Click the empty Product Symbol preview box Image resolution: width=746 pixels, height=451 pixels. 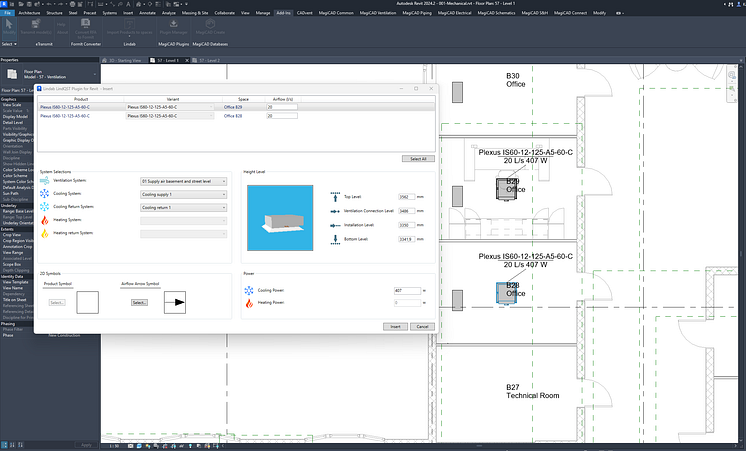coord(88,303)
